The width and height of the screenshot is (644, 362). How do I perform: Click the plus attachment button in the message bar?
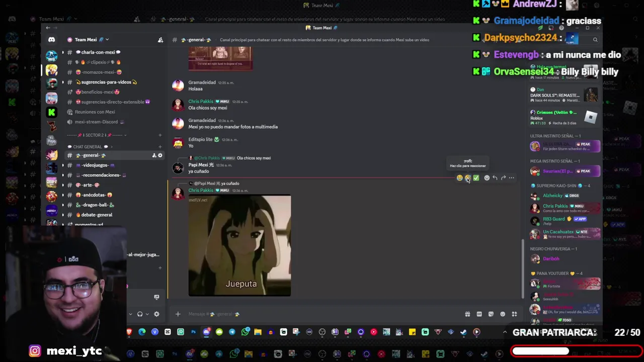[178, 314]
